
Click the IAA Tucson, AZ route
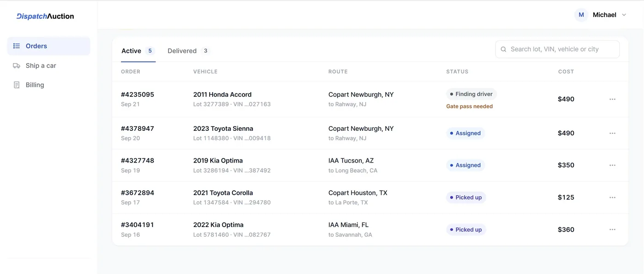[351, 161]
